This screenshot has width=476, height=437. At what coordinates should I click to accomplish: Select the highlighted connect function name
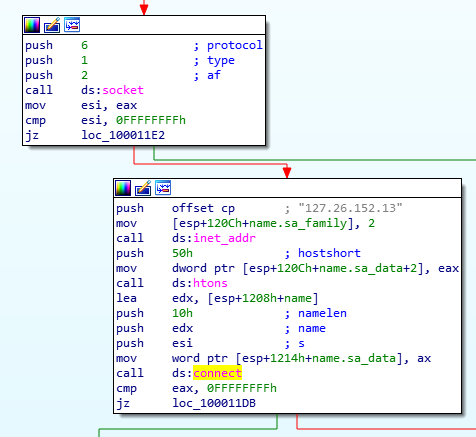click(217, 373)
